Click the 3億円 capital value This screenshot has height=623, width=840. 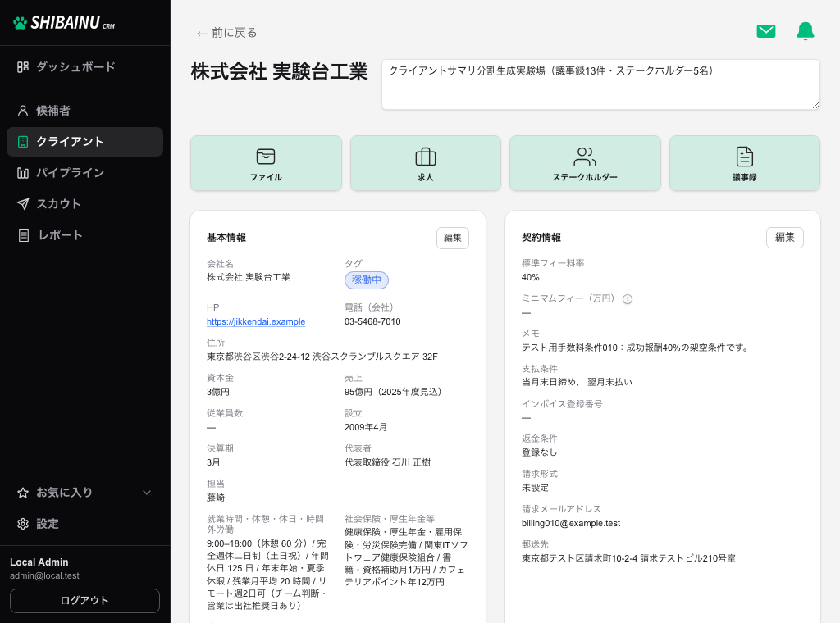pyautogui.click(x=218, y=392)
